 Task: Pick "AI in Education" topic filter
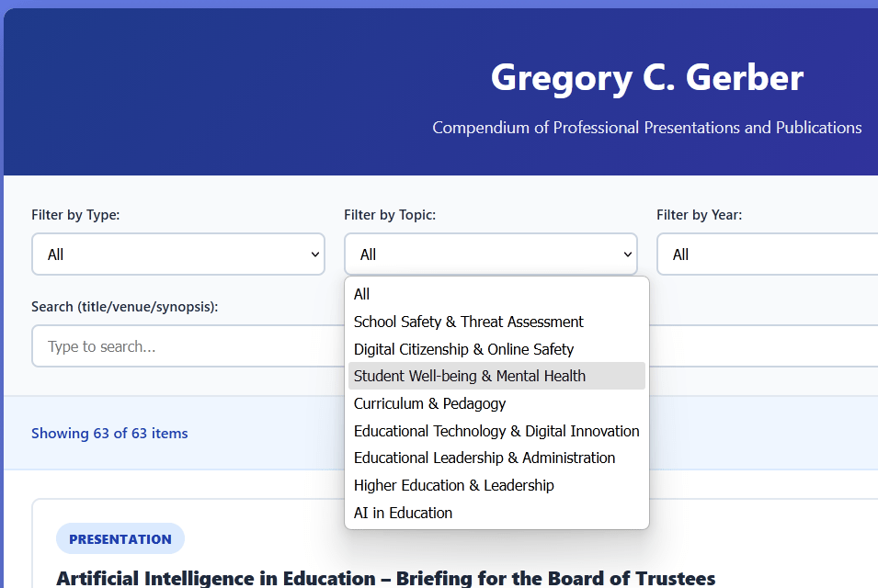(403, 513)
